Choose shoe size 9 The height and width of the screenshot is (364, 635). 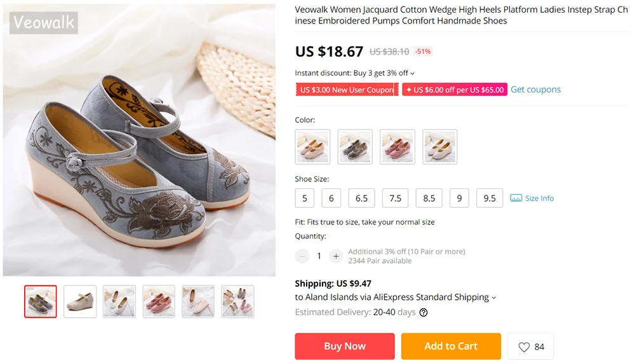[x=459, y=198]
